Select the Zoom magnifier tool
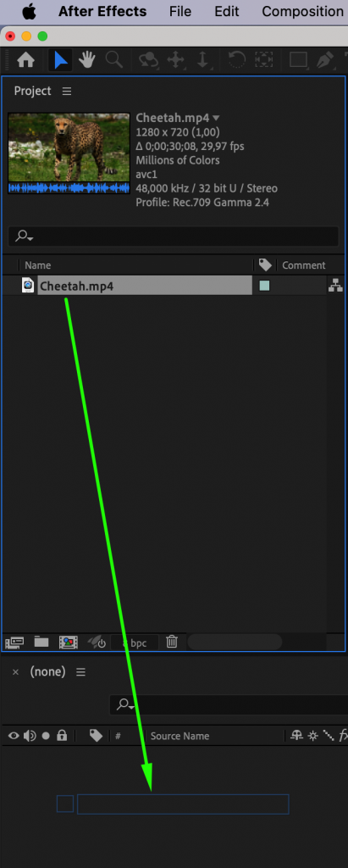This screenshot has width=348, height=868. (114, 60)
